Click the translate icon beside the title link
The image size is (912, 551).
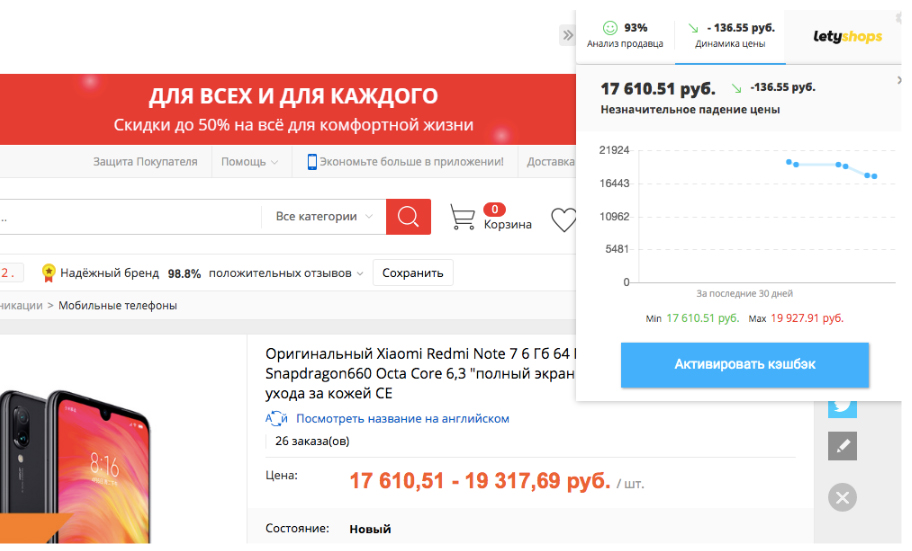276,418
